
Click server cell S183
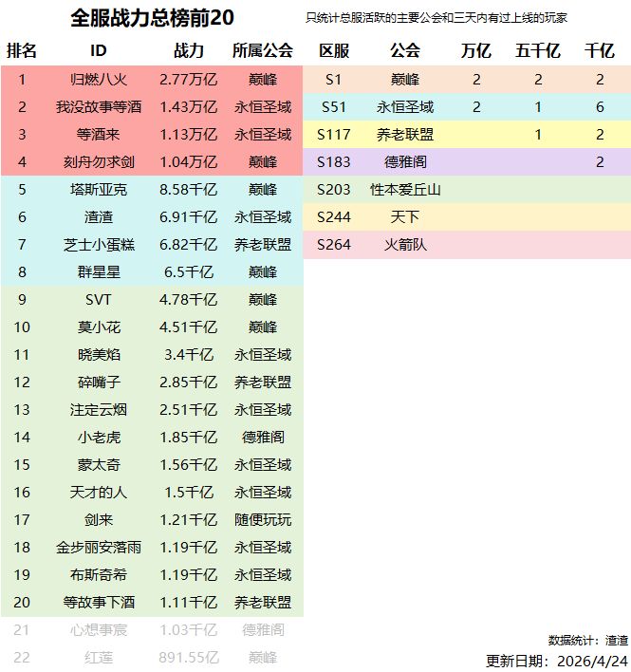(334, 162)
